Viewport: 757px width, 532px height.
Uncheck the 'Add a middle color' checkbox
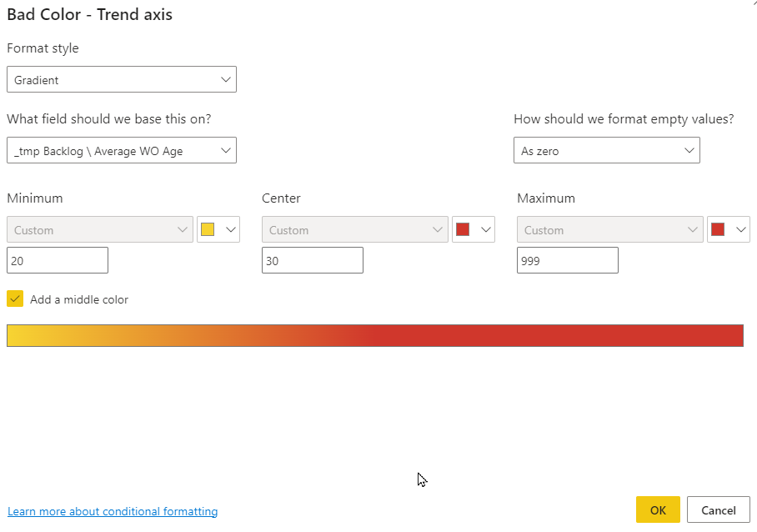[15, 299]
